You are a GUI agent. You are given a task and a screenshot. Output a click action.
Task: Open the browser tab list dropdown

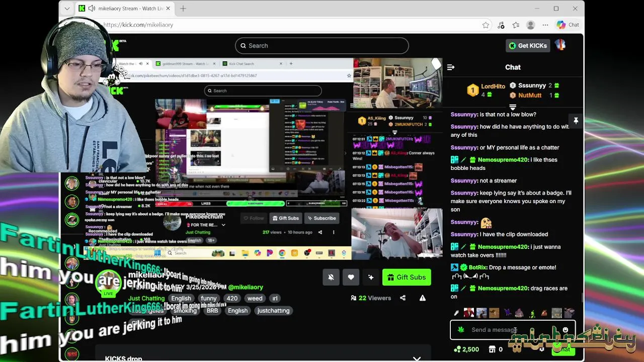pos(67,9)
